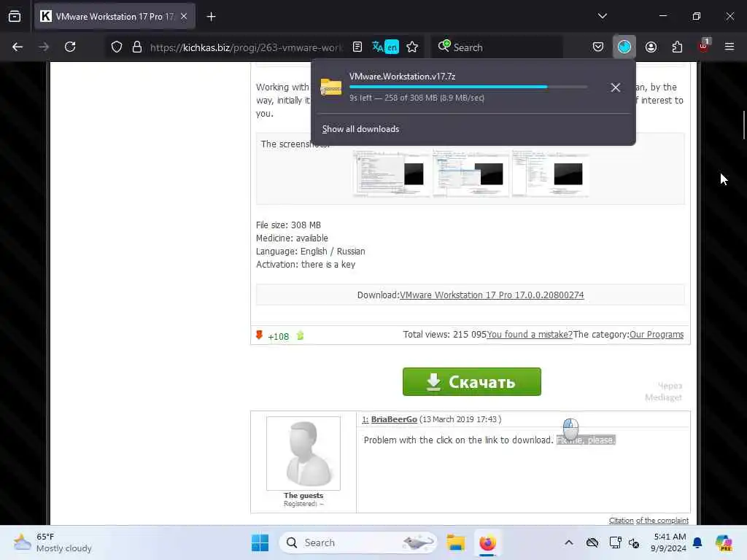Click the download progress bar
The image size is (747, 560).
point(468,87)
